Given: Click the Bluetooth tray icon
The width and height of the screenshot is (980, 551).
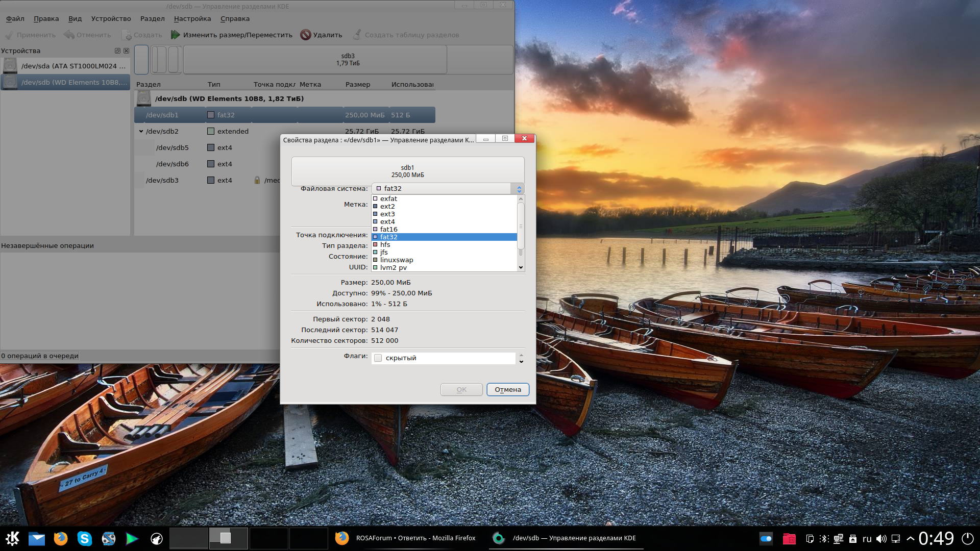Looking at the screenshot, I should point(824,539).
